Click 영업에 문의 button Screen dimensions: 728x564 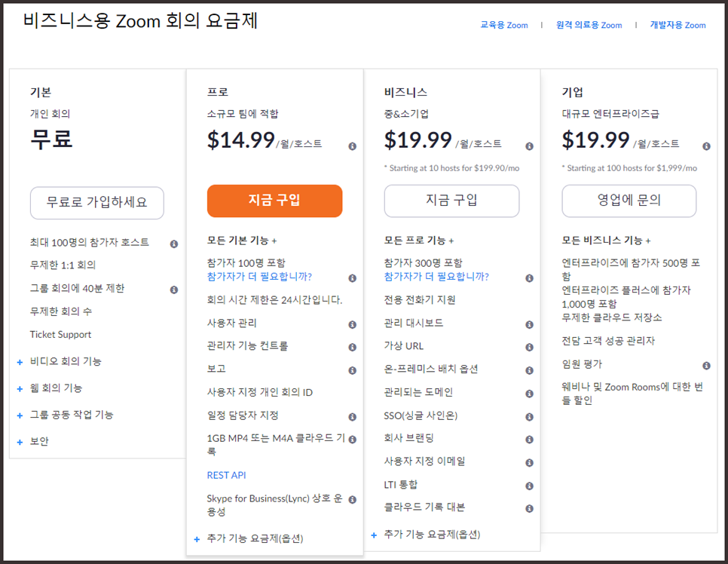pyautogui.click(x=629, y=201)
